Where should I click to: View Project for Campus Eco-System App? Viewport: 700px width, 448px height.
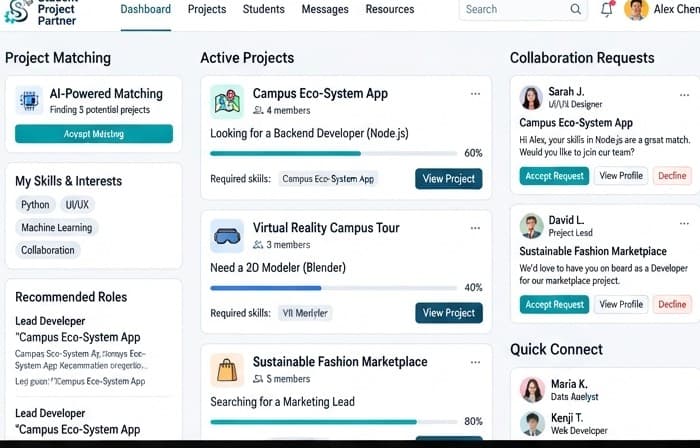click(449, 179)
